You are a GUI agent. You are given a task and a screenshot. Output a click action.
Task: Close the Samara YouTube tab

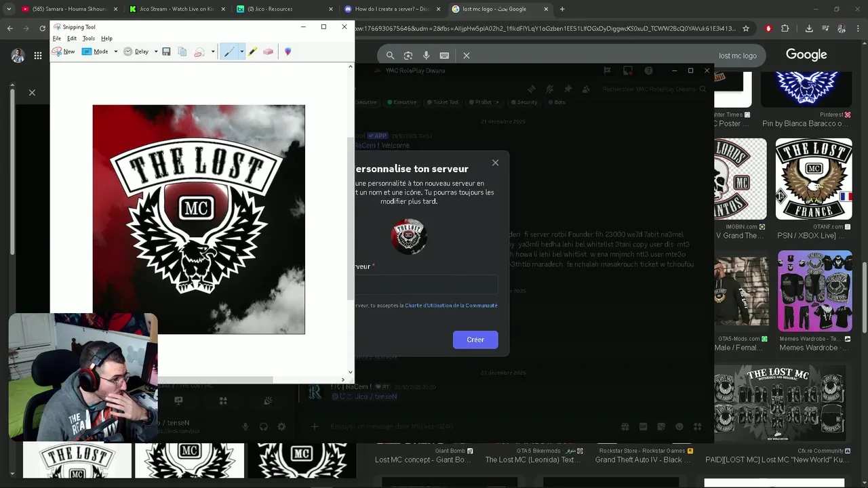tap(115, 9)
